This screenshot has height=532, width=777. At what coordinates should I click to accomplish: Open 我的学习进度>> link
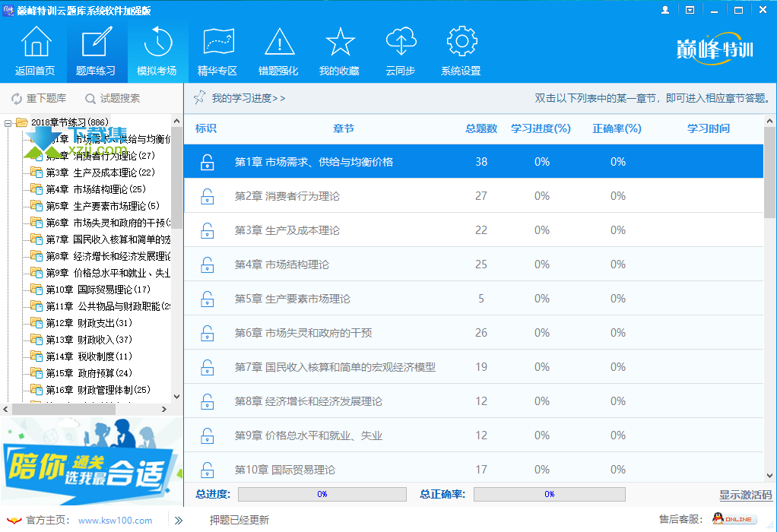249,98
